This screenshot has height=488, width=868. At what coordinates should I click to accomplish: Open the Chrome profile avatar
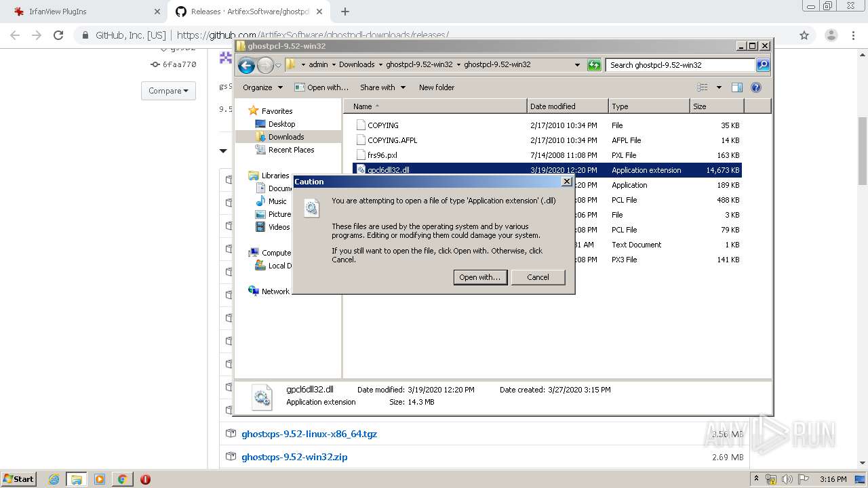(x=831, y=35)
